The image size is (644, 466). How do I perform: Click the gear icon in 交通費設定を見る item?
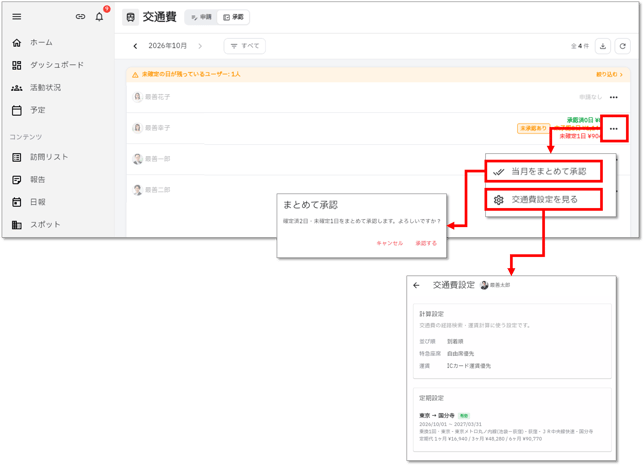(499, 200)
